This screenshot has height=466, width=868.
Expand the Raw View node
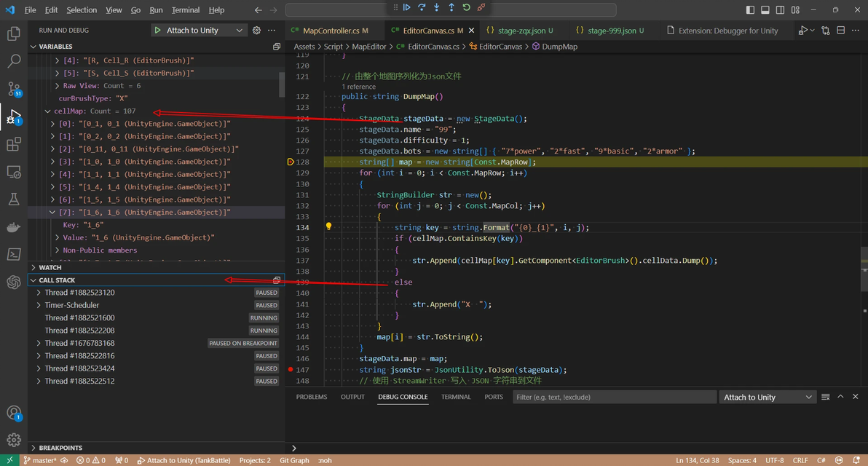coord(57,86)
